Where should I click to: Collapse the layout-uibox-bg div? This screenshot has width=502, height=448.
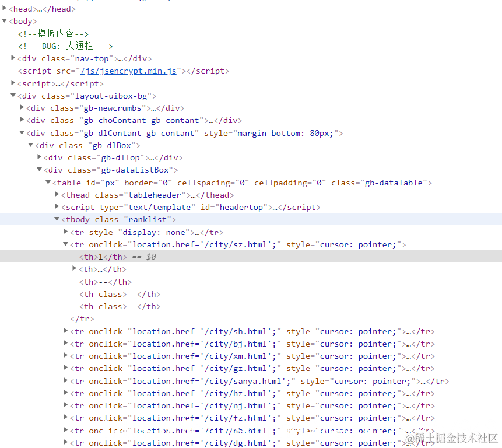point(13,95)
